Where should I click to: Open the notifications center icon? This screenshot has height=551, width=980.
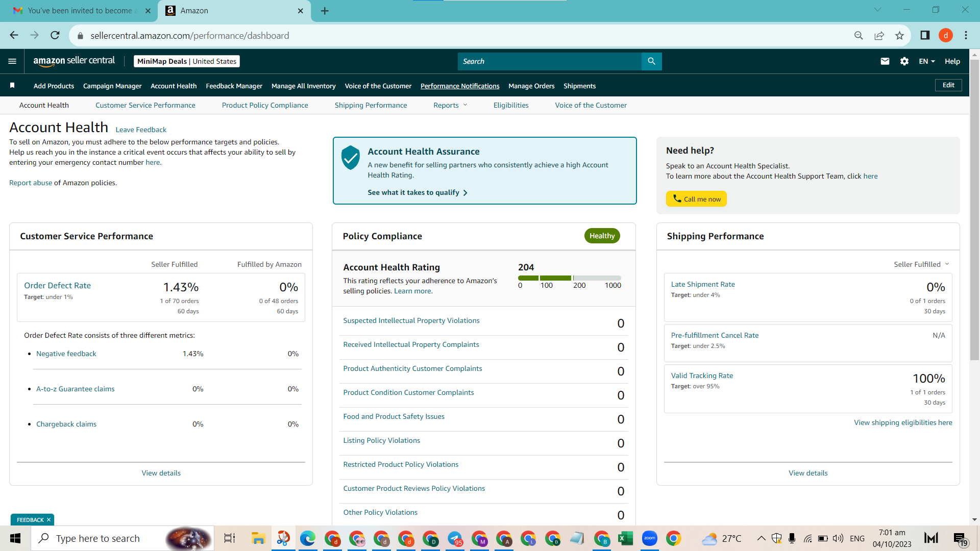961,539
